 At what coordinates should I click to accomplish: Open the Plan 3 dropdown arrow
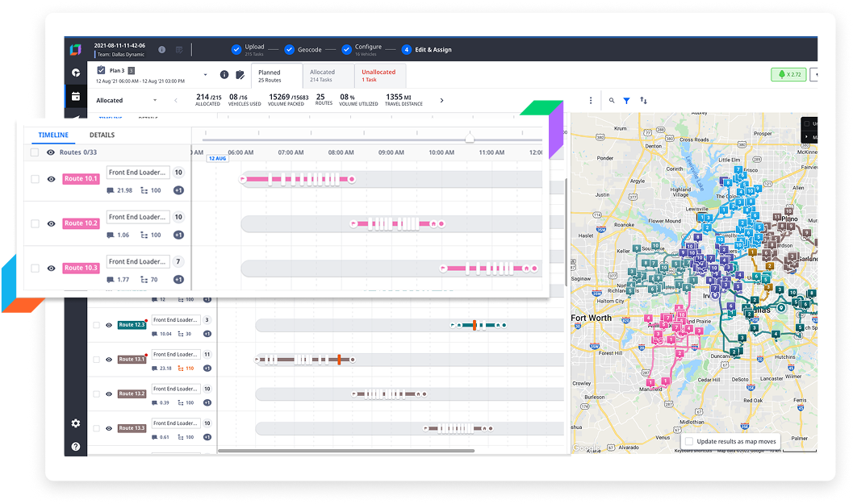pyautogui.click(x=205, y=74)
